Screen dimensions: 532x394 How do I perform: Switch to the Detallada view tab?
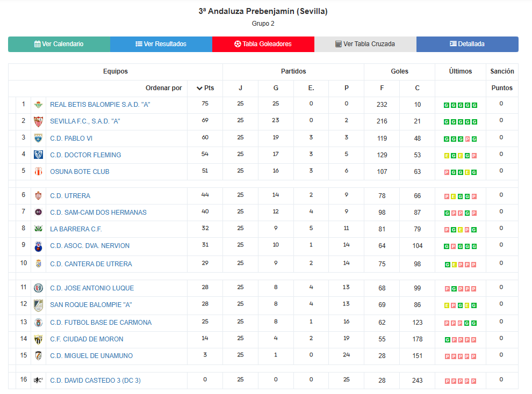pos(467,44)
